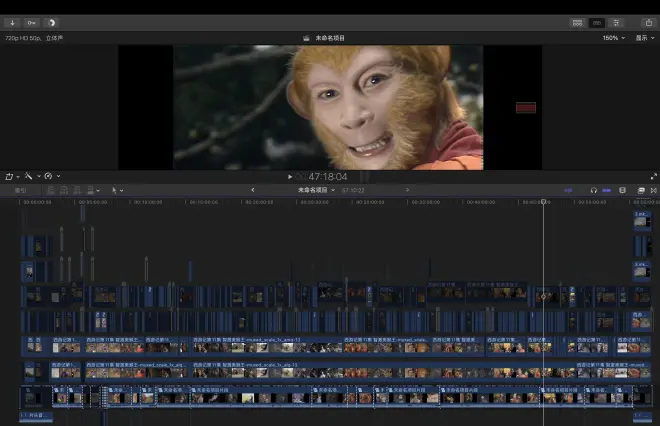Click the share export button

tap(648, 22)
